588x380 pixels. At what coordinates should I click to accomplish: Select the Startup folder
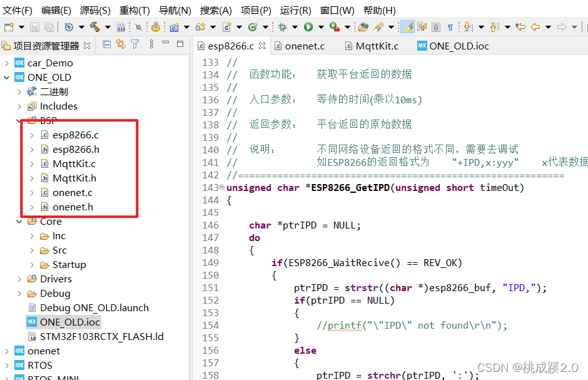(69, 265)
